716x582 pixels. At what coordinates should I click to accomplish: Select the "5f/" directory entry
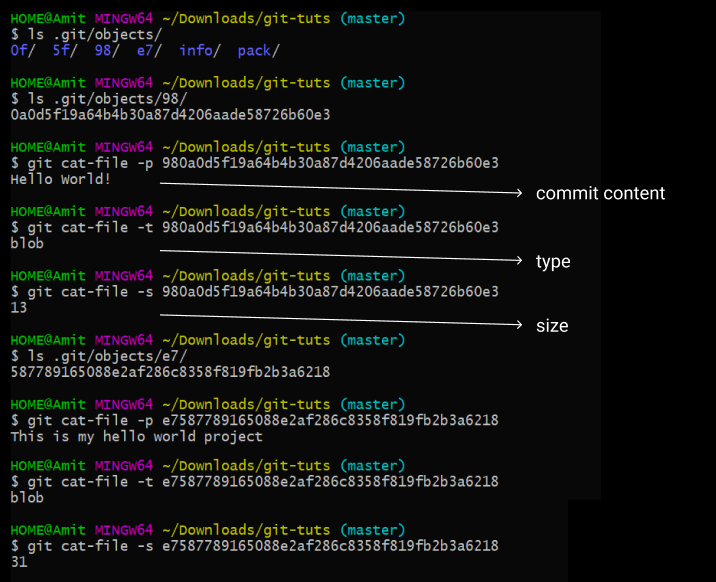pos(64,50)
